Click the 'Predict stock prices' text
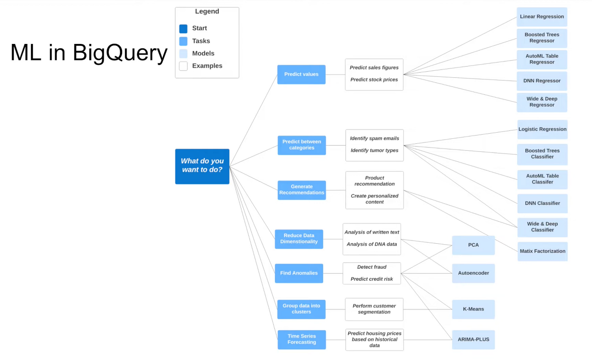This screenshot has height=364, width=592. coord(374,80)
